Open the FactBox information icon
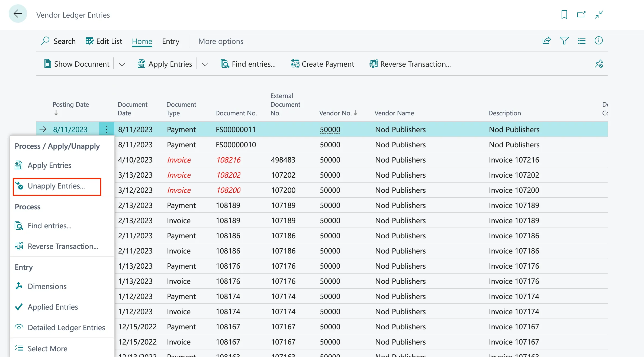 (598, 41)
